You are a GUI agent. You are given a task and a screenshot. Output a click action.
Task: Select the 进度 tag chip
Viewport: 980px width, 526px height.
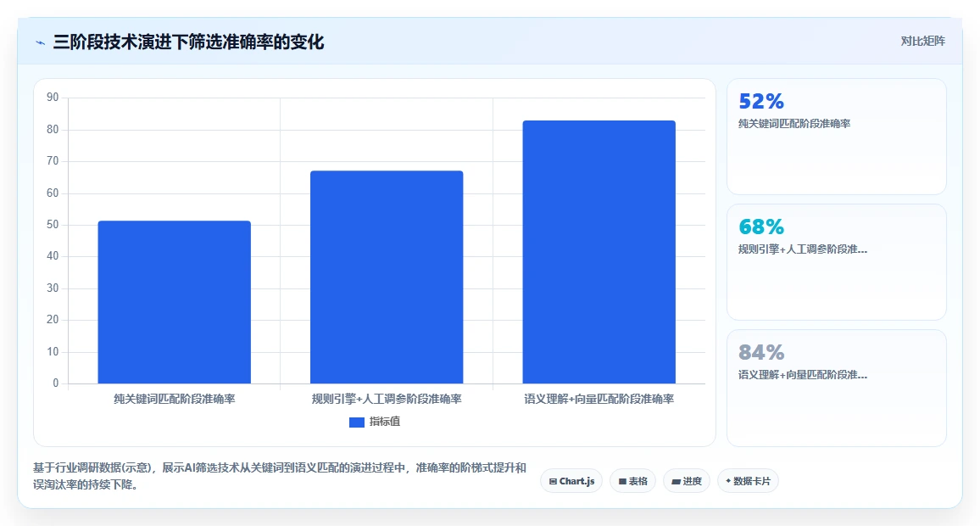pyautogui.click(x=686, y=481)
